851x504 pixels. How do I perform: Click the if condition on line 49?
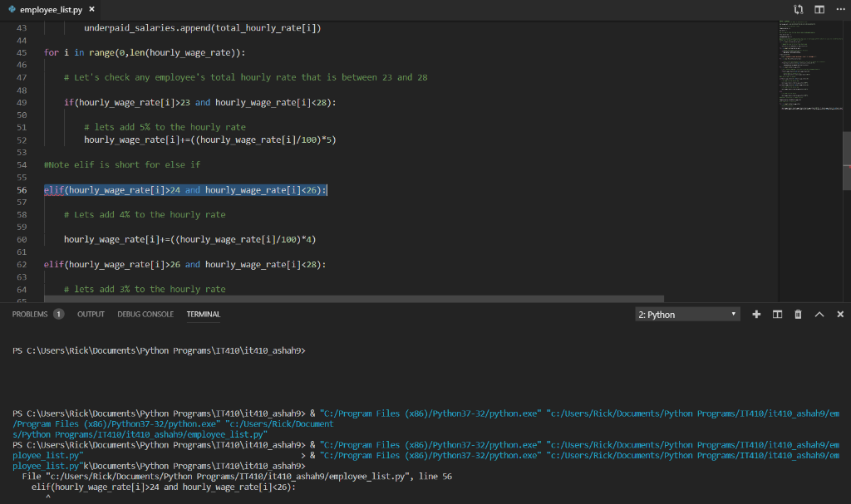click(x=200, y=102)
